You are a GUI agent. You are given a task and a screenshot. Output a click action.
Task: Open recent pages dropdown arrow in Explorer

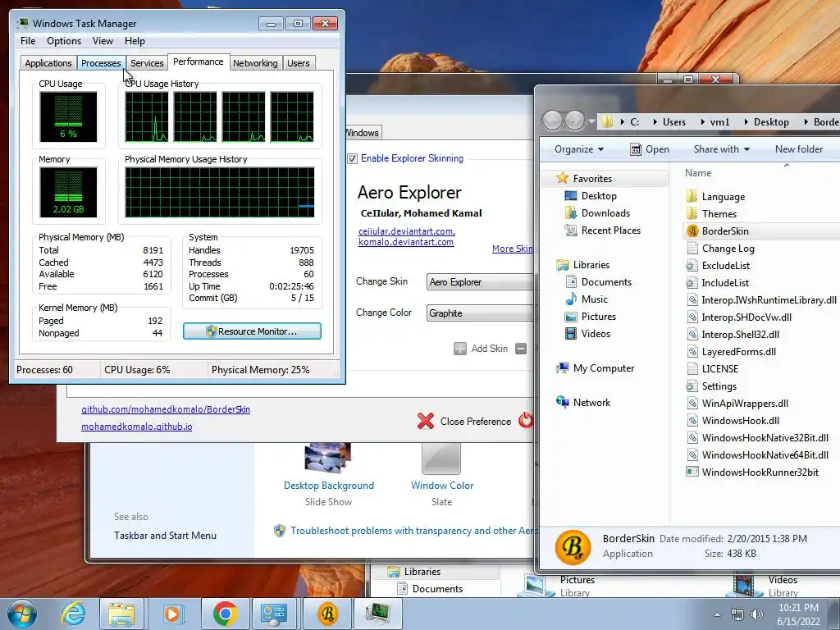tap(591, 121)
